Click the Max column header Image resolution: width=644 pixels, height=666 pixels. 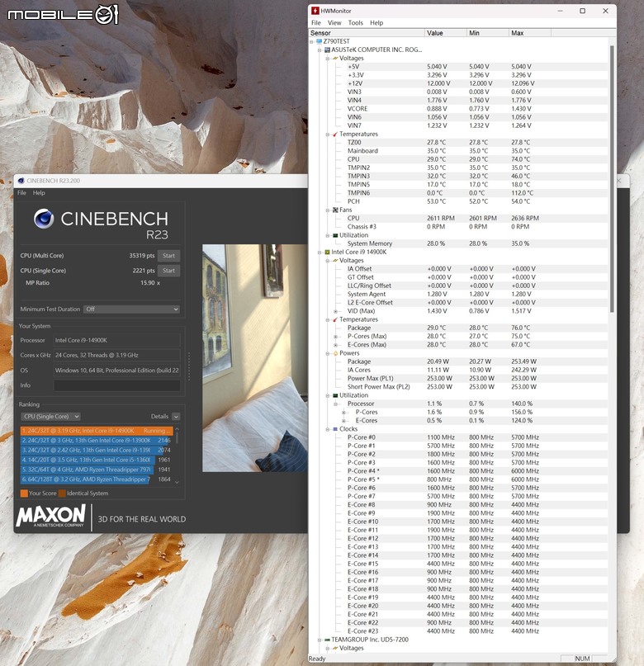click(530, 33)
